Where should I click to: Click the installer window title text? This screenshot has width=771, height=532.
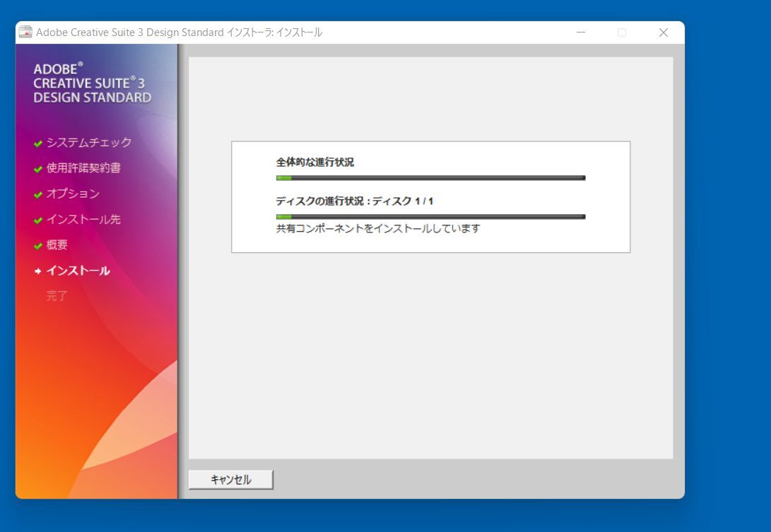point(179,32)
